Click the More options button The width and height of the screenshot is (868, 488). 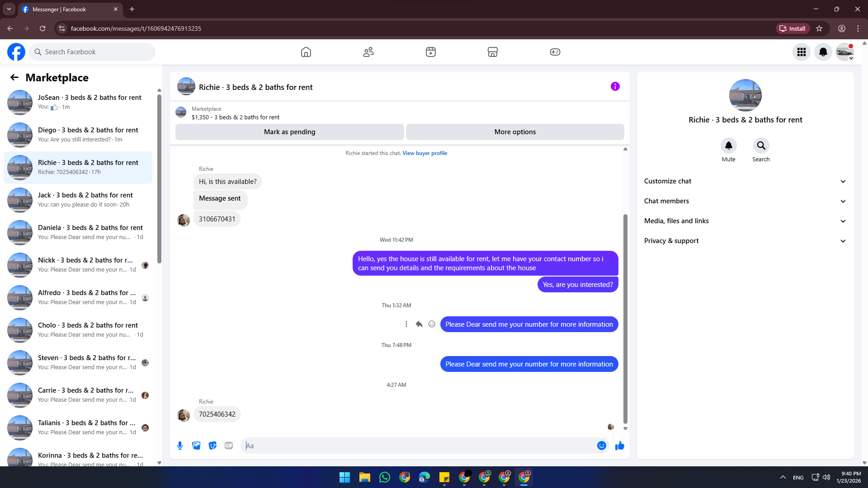[514, 132]
